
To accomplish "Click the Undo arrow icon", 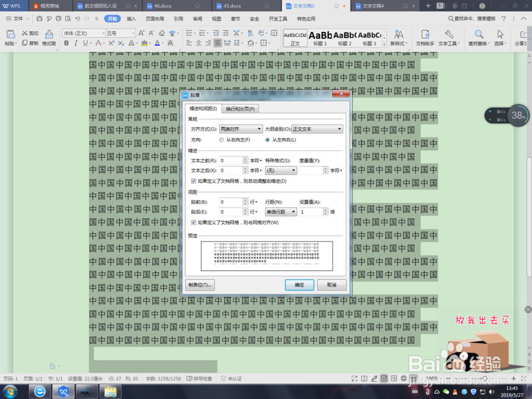I will 78,19.
